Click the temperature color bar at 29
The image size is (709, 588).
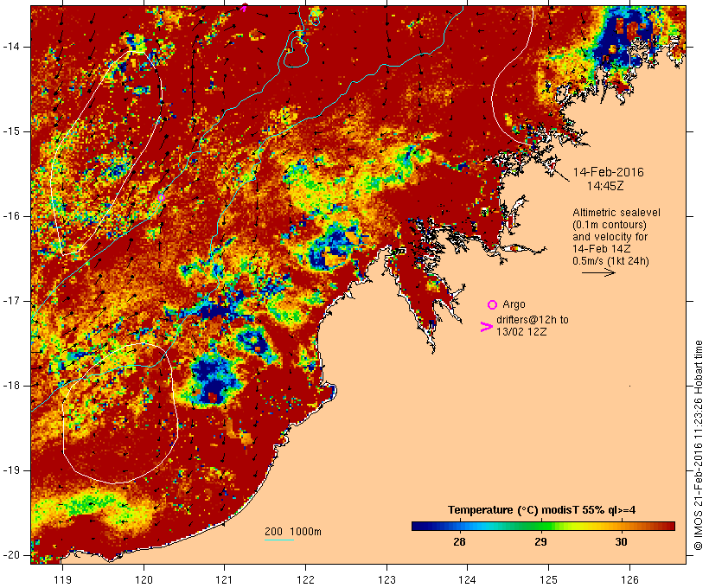click(x=540, y=526)
